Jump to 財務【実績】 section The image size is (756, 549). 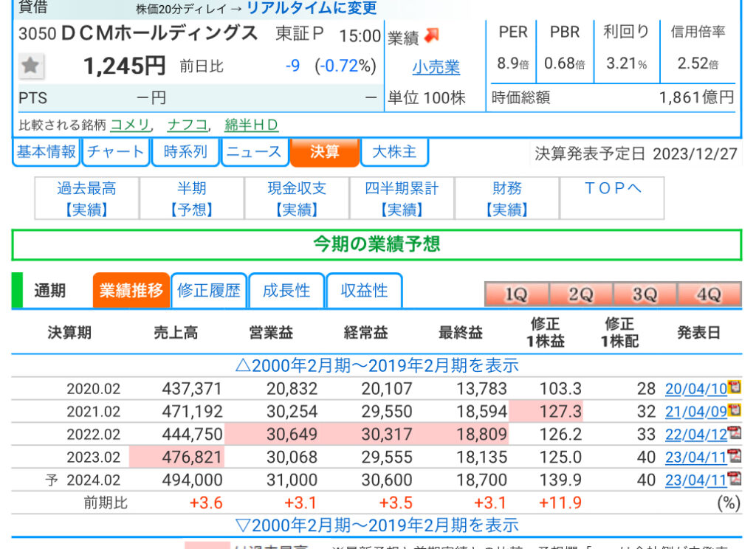506,198
